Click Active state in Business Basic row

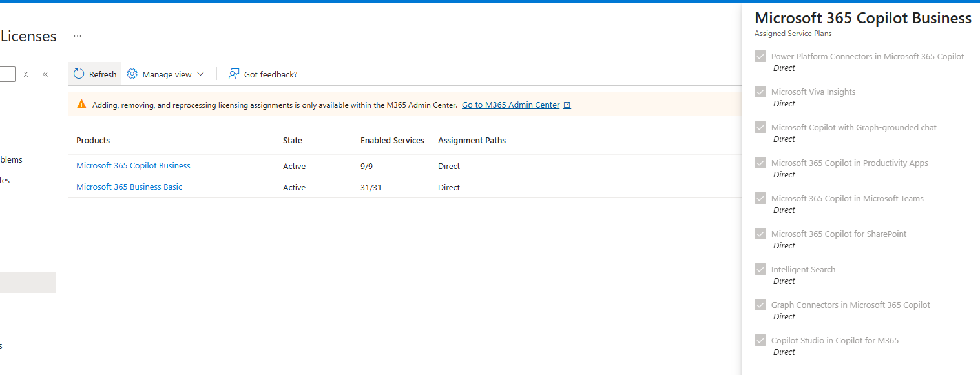point(294,188)
